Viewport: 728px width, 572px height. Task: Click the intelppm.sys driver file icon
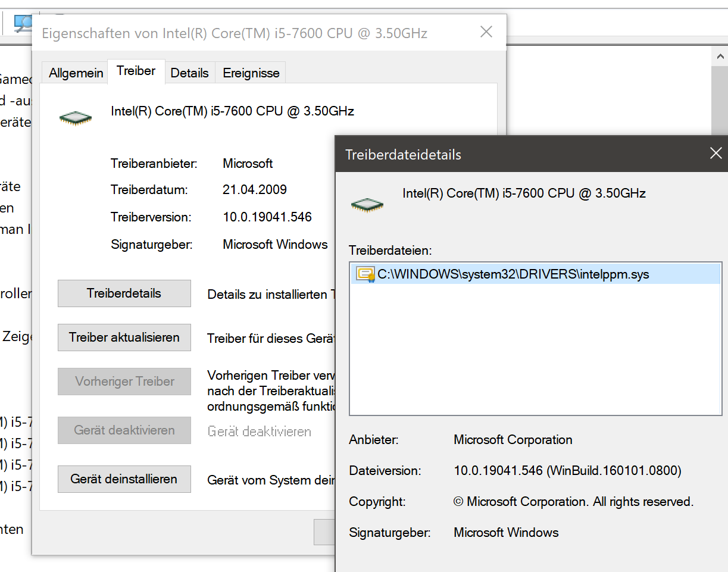pyautogui.click(x=365, y=274)
